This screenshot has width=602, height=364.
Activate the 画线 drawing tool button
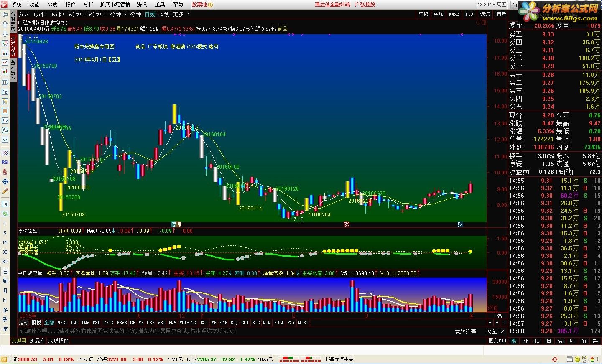point(454,14)
